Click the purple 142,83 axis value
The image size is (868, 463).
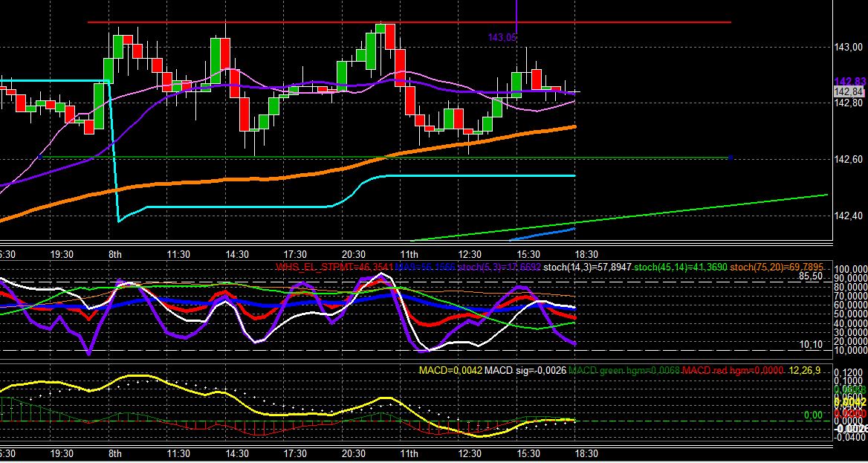(849, 82)
